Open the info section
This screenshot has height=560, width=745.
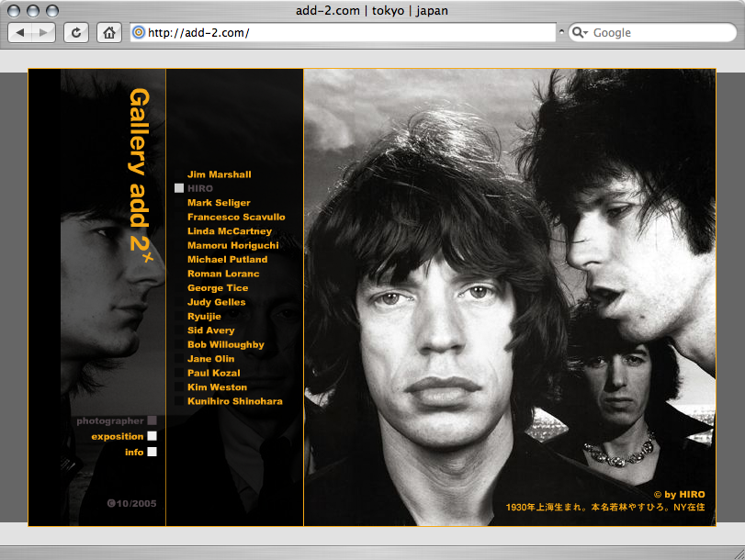[x=134, y=453]
